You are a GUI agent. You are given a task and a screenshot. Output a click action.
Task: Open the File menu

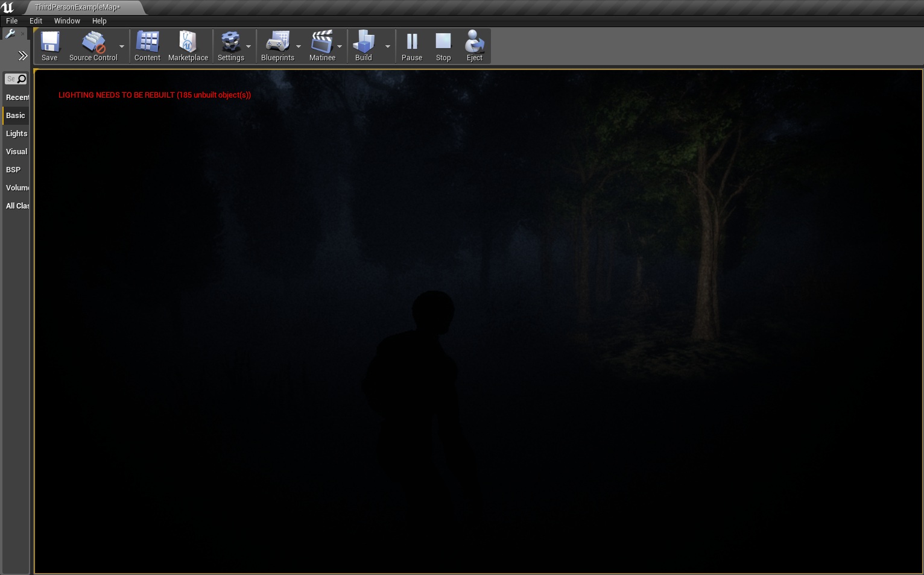click(12, 20)
